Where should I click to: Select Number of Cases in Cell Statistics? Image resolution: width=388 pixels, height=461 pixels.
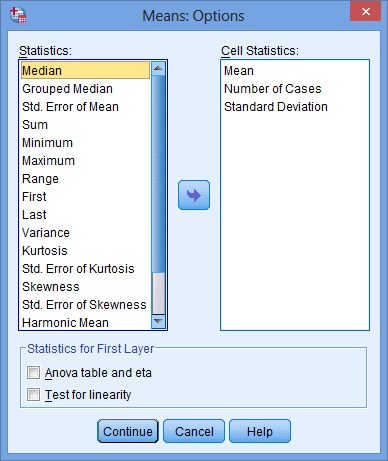point(273,89)
